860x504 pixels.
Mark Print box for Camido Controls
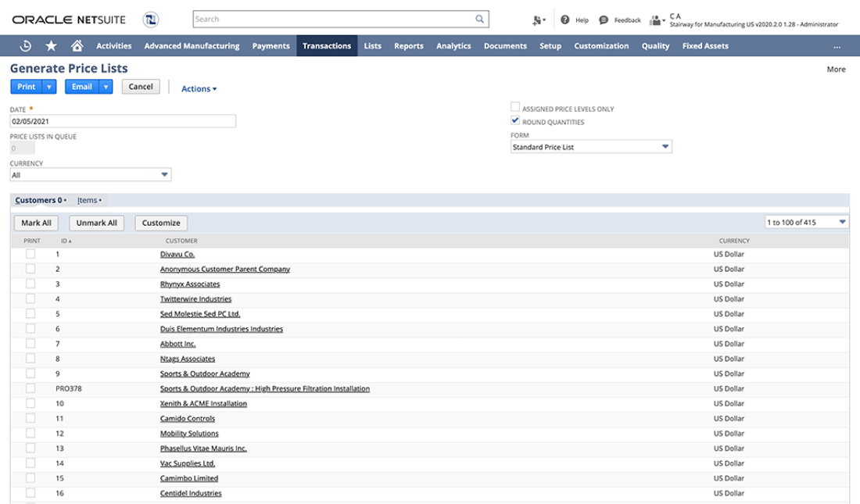(30, 418)
